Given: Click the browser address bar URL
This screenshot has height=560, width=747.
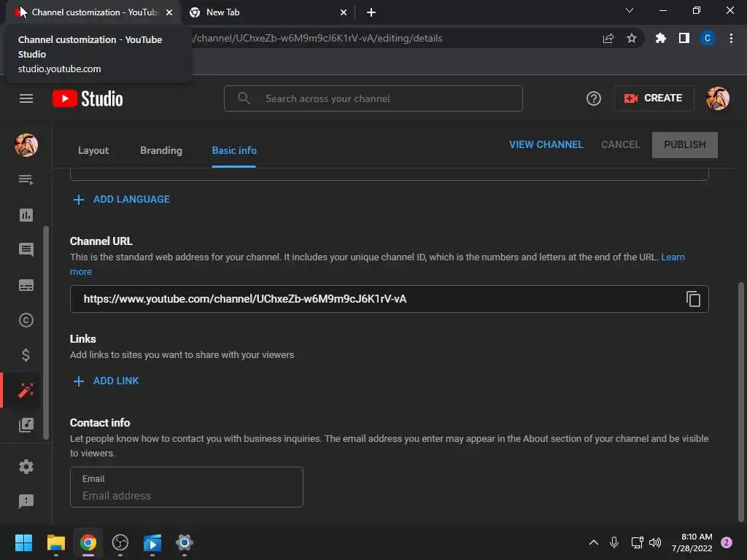Looking at the screenshot, I should click(x=318, y=39).
